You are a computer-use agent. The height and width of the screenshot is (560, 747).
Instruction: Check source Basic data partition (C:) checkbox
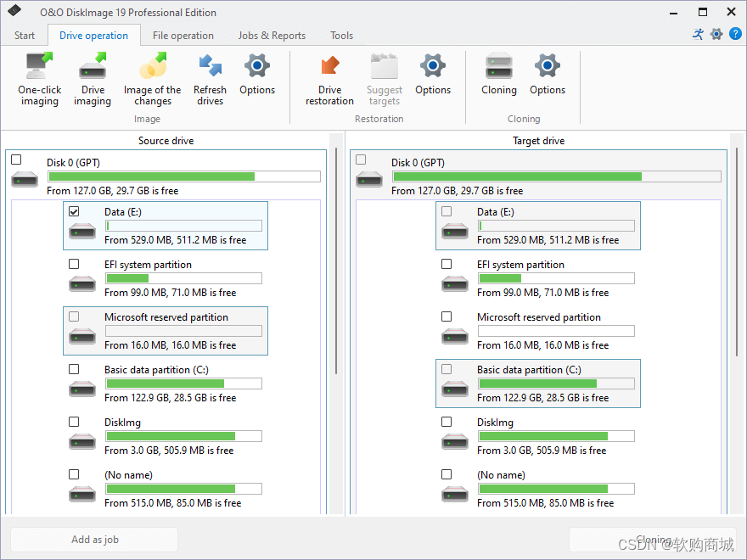tap(74, 369)
